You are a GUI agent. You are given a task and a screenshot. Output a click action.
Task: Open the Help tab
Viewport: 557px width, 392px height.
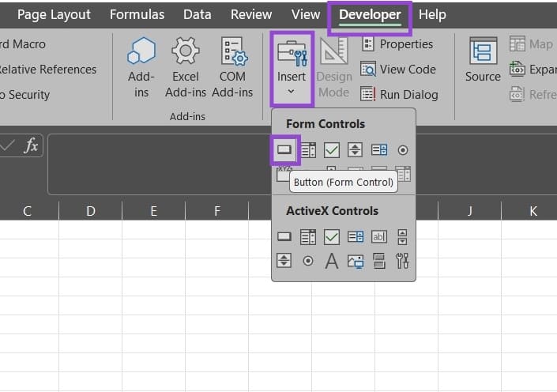tap(432, 14)
